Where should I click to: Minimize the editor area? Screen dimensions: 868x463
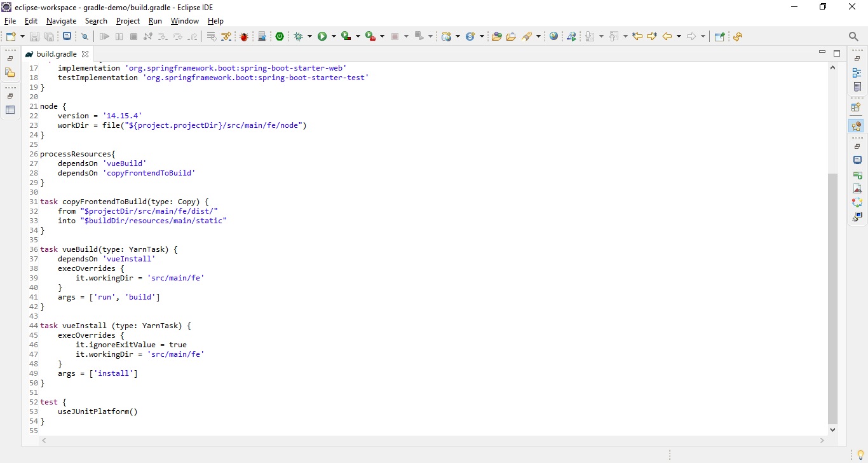(x=822, y=52)
